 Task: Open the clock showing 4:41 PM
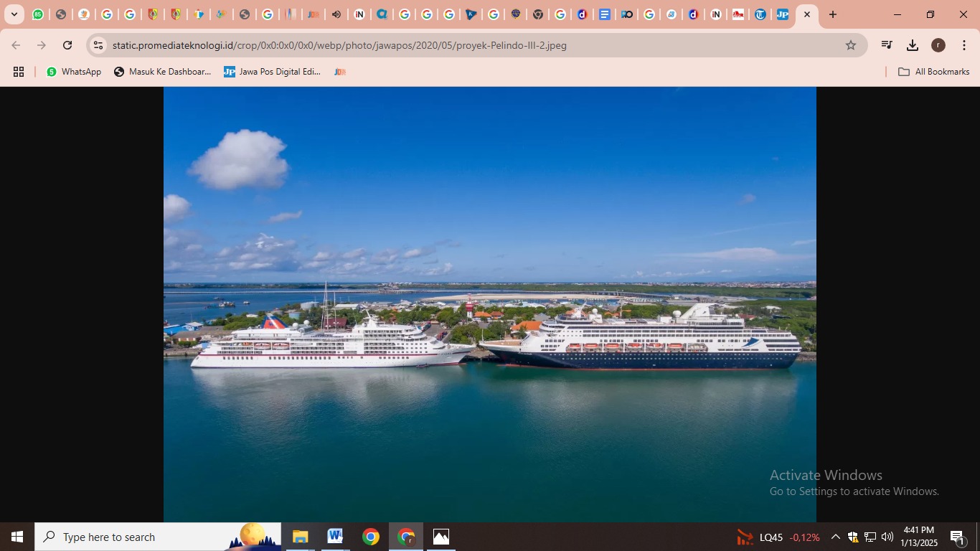918,537
